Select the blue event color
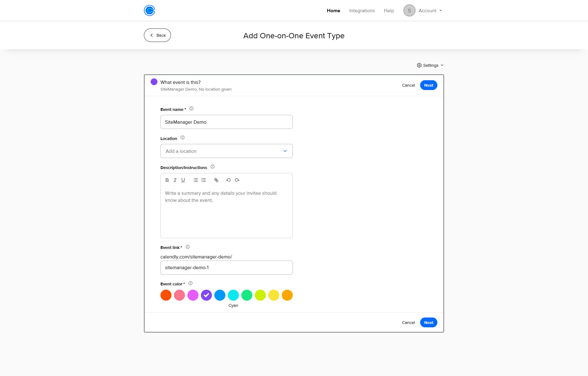The image size is (588, 376). click(x=220, y=295)
